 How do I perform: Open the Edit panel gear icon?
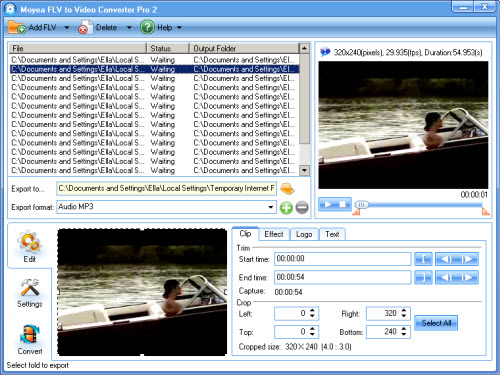pos(29,242)
